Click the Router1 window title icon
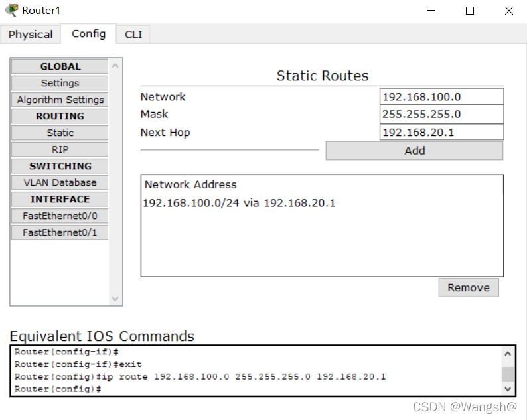The image size is (527, 420). pyautogui.click(x=11, y=11)
